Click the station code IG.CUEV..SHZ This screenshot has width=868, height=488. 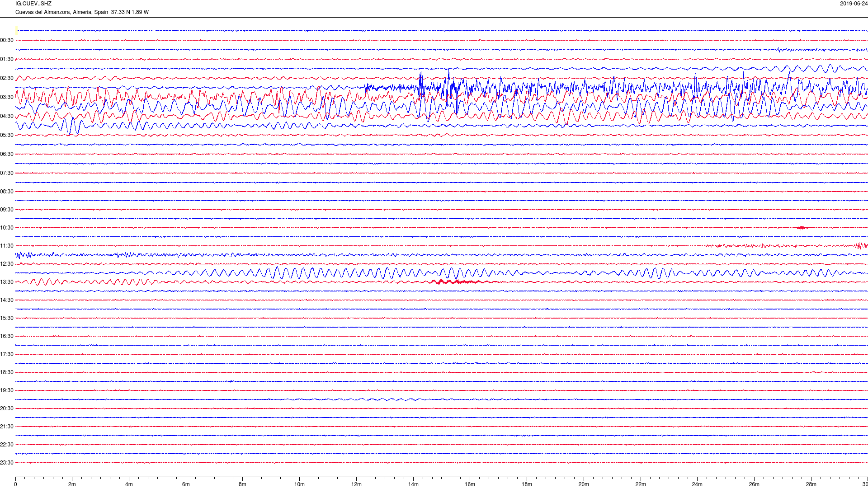pyautogui.click(x=33, y=4)
